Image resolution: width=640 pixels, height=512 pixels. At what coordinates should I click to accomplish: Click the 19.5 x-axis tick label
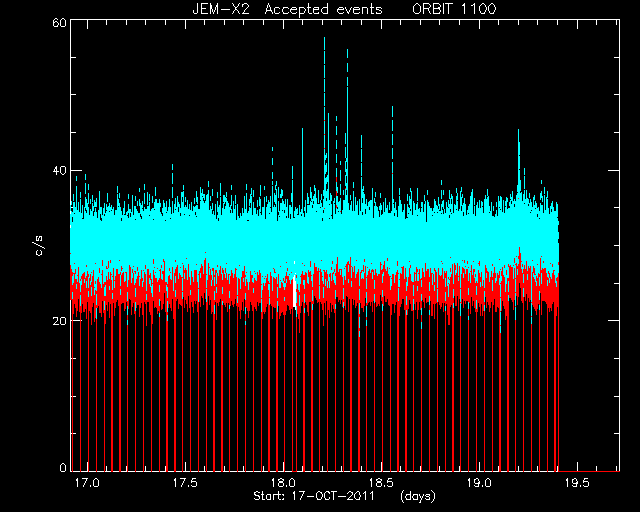pyautogui.click(x=577, y=483)
